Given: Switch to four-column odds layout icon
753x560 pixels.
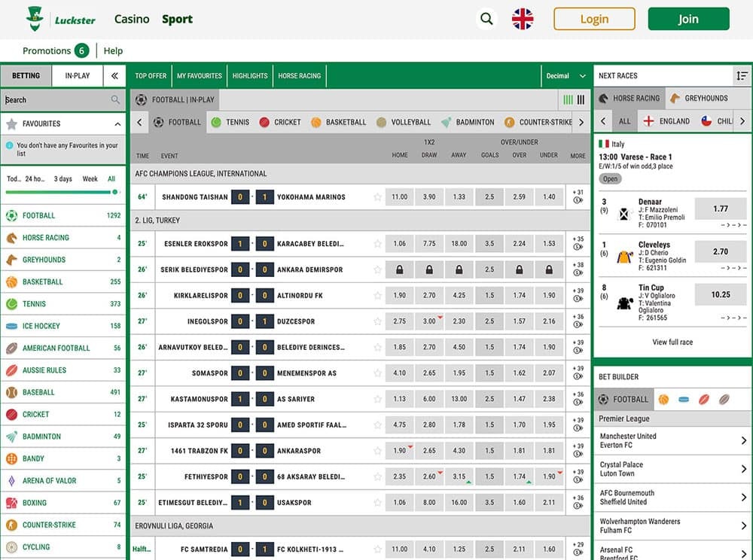Looking at the screenshot, I should tap(568, 100).
